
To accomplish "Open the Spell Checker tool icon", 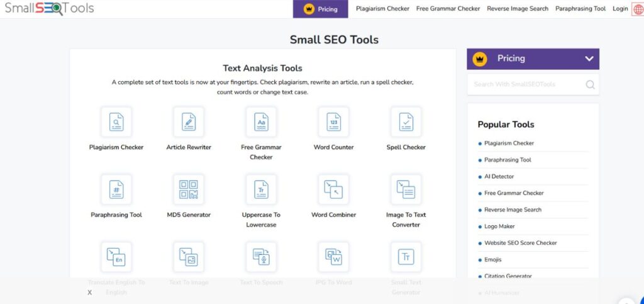I will tap(406, 122).
